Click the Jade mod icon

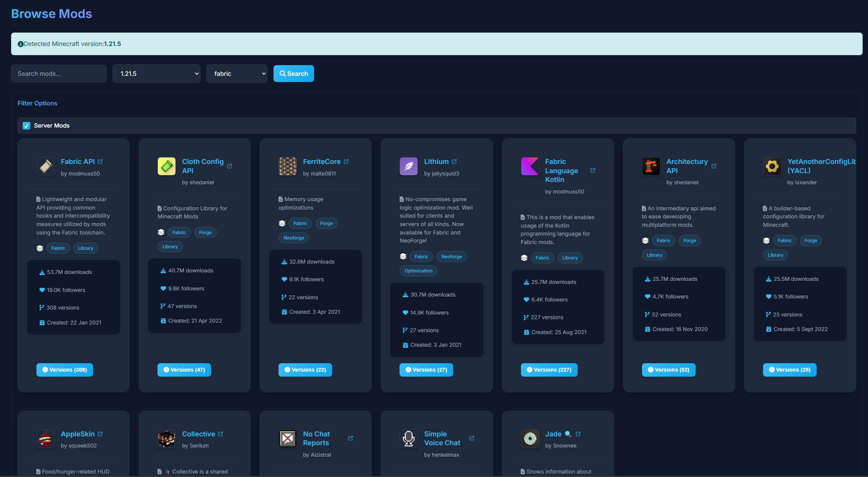tap(530, 439)
